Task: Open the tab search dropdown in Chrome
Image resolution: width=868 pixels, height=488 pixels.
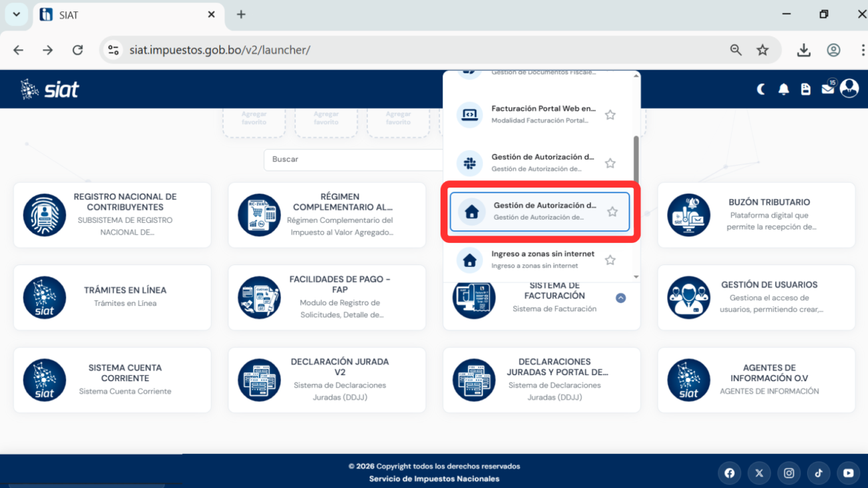Action: [x=16, y=14]
